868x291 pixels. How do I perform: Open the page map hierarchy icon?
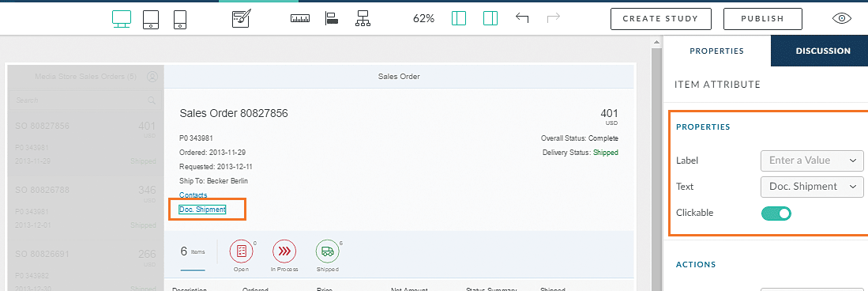[x=363, y=19]
